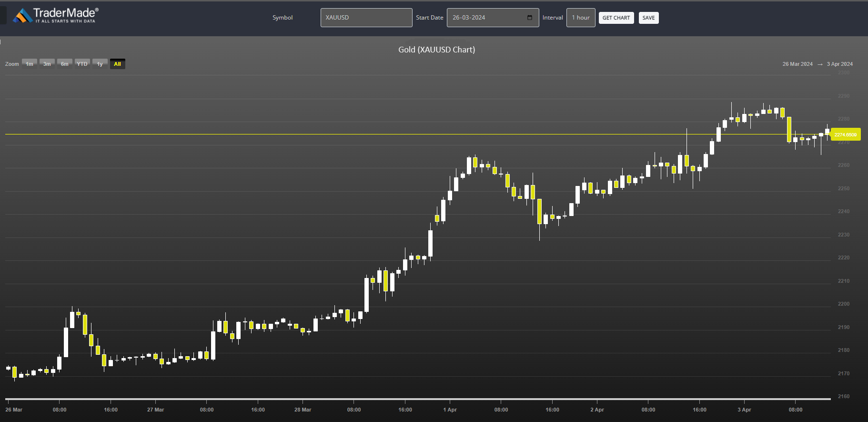
Task: Click the range end date 3 Apr 2024
Action: pos(840,64)
